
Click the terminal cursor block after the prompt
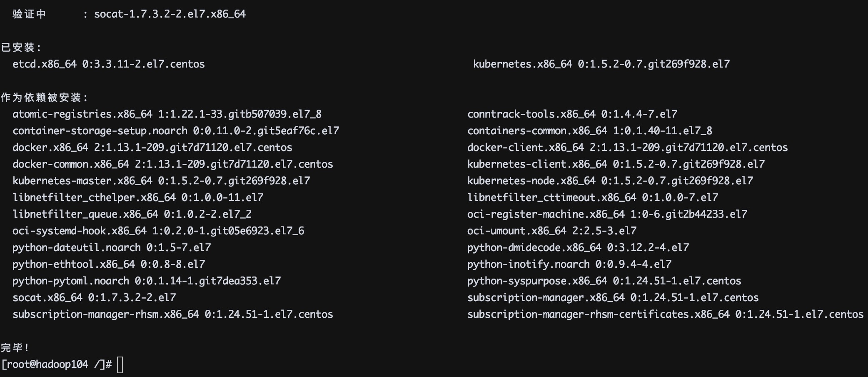(x=120, y=364)
